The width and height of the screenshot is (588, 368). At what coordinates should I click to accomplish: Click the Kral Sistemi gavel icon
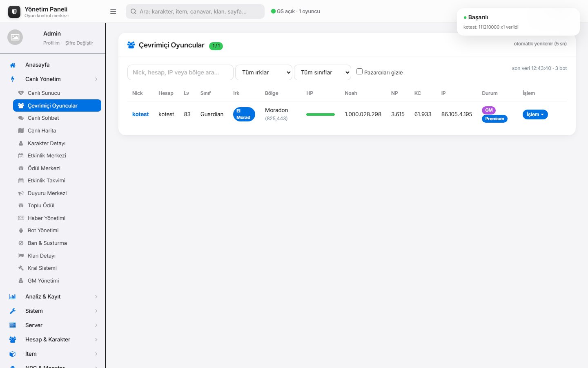coord(21,268)
